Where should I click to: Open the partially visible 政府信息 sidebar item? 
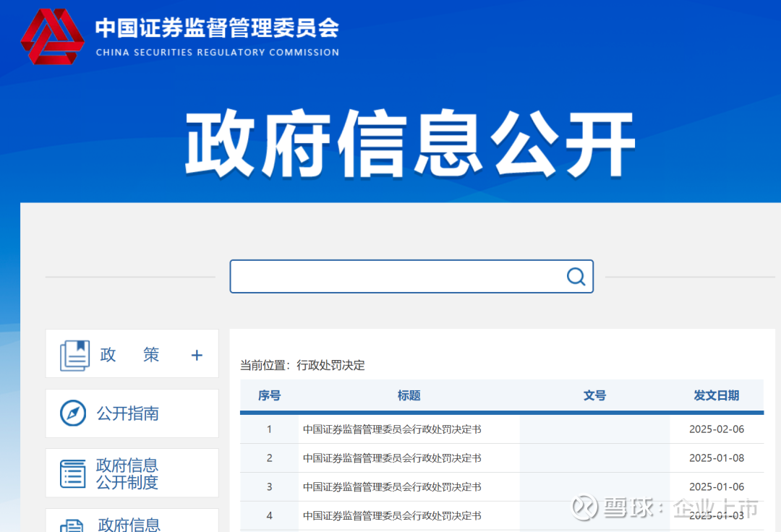point(129,524)
